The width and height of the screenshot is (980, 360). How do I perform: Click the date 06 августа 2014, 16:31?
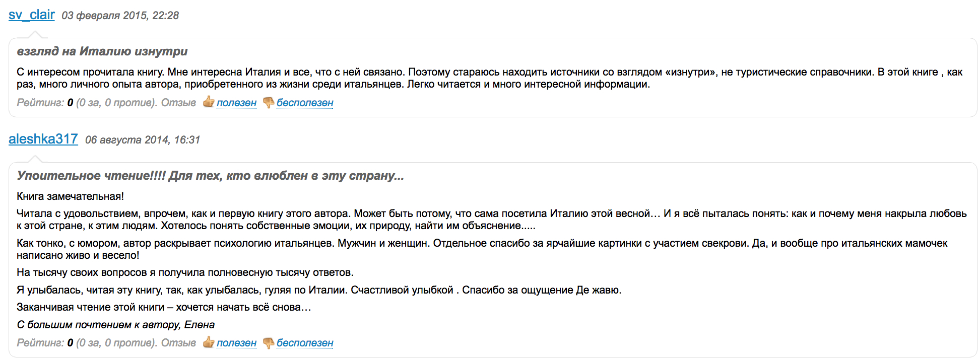point(143,140)
